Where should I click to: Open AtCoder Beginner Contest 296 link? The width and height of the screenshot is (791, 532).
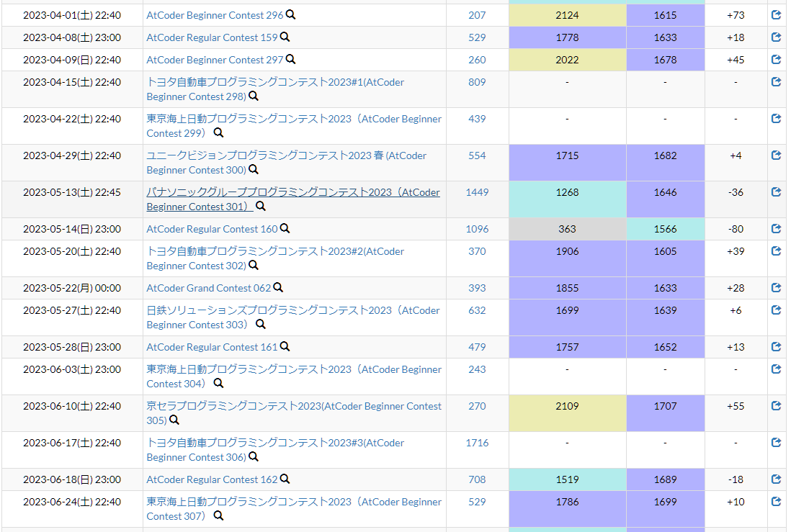215,15
